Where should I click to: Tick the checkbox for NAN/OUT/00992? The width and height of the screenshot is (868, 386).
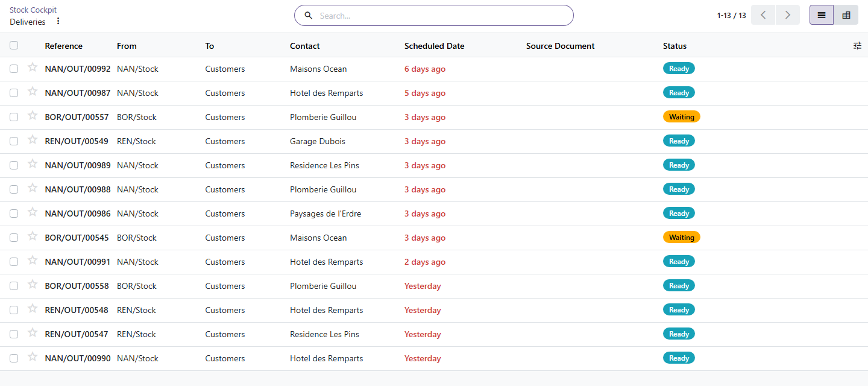14,69
